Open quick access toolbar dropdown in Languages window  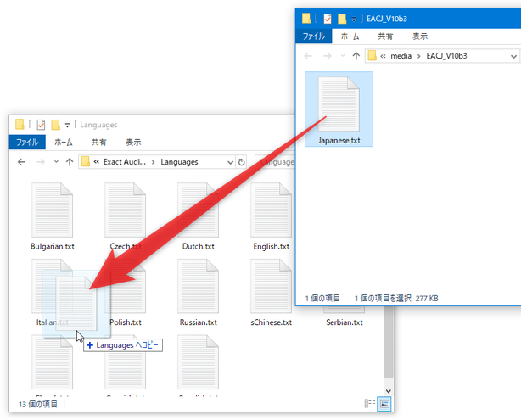pos(67,126)
